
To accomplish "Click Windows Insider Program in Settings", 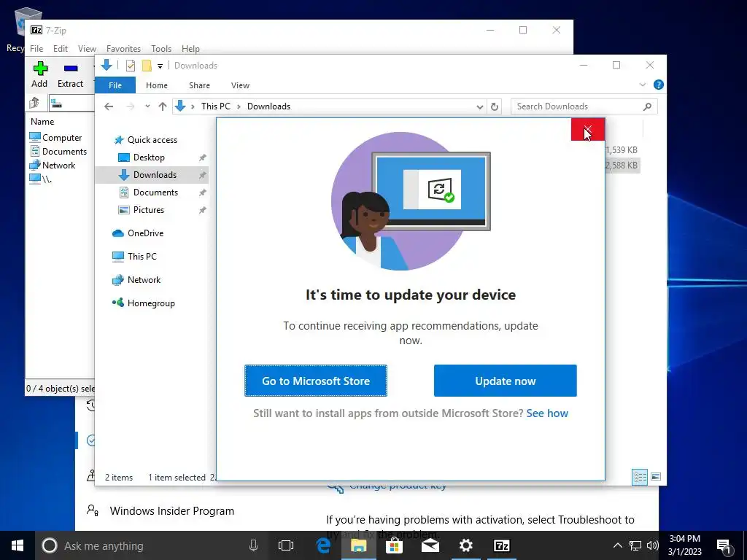I will click(172, 510).
